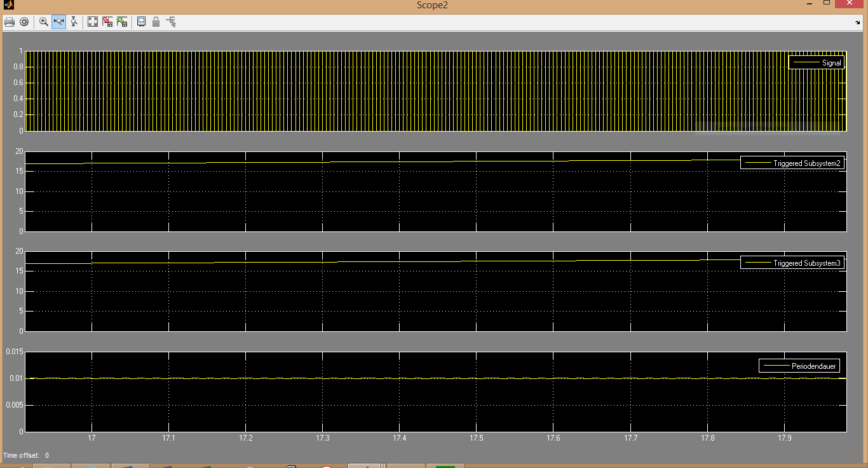Click the Triggered Subsystem2 legend
868x468 pixels.
792,163
